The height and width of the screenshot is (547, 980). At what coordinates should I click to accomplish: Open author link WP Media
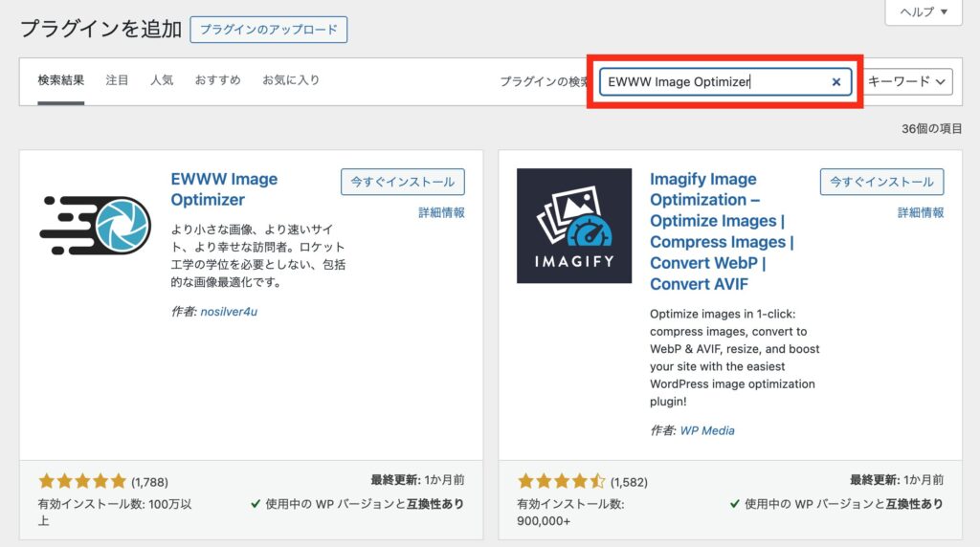tap(707, 431)
